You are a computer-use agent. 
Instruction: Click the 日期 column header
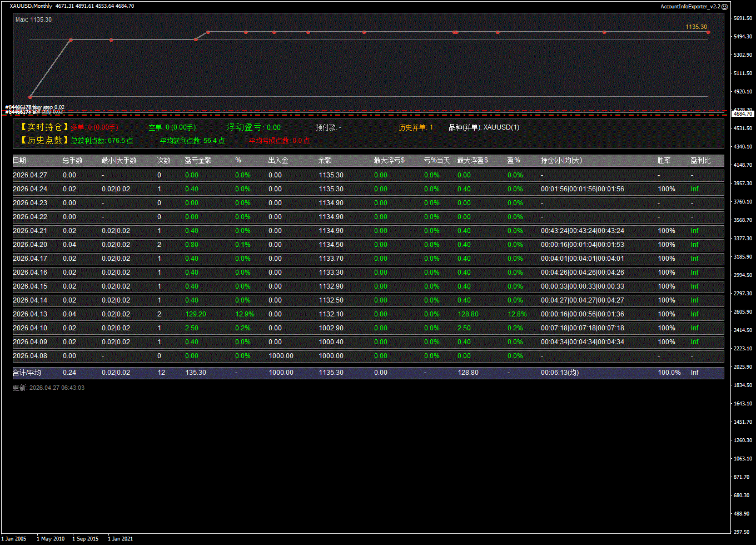[x=19, y=160]
